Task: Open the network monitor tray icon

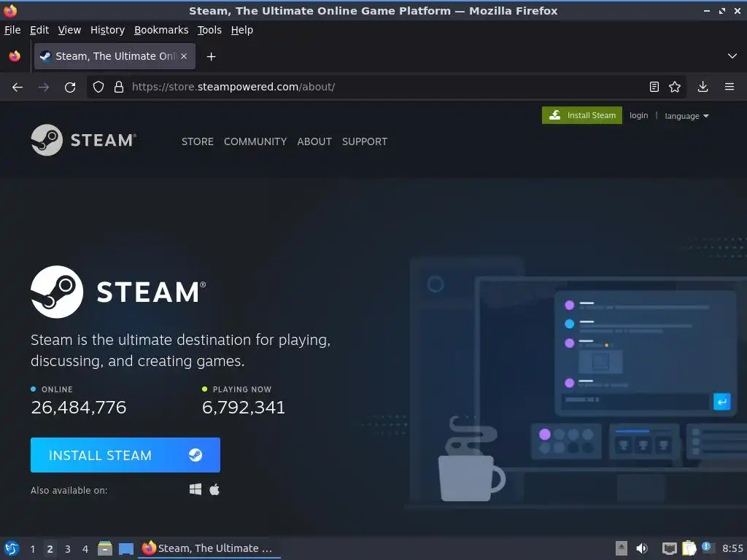Action: pos(670,548)
